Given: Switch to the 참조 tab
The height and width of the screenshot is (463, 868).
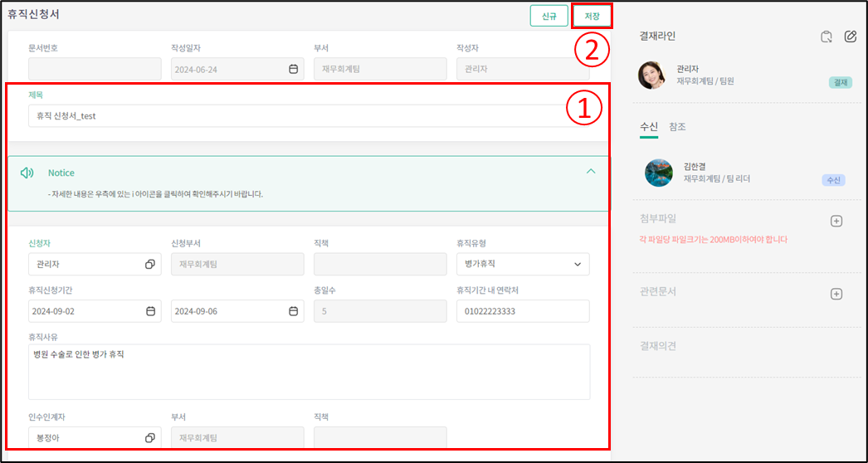Looking at the screenshot, I should click(x=677, y=127).
